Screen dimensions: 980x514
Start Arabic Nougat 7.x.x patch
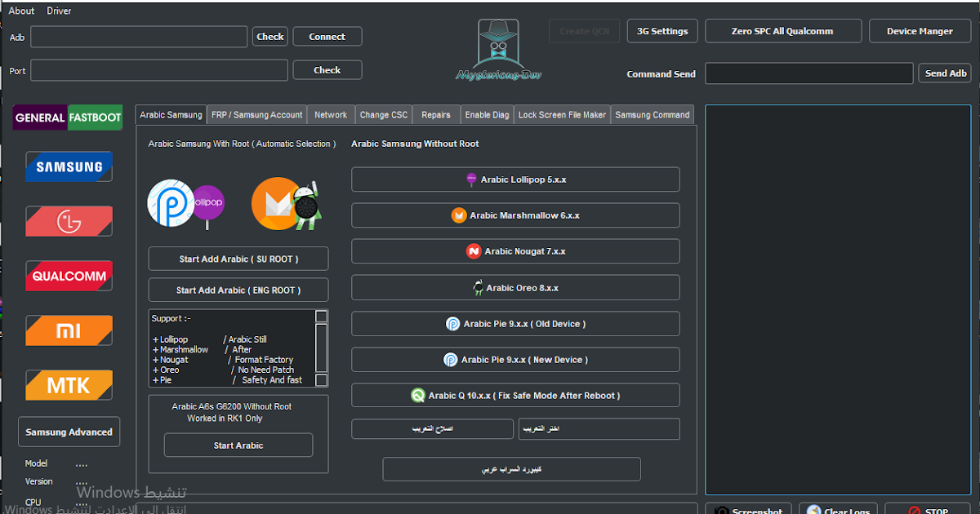point(515,251)
